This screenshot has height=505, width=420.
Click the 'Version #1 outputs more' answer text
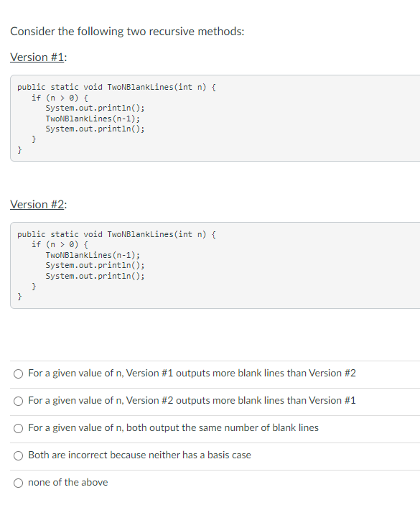tap(192, 373)
